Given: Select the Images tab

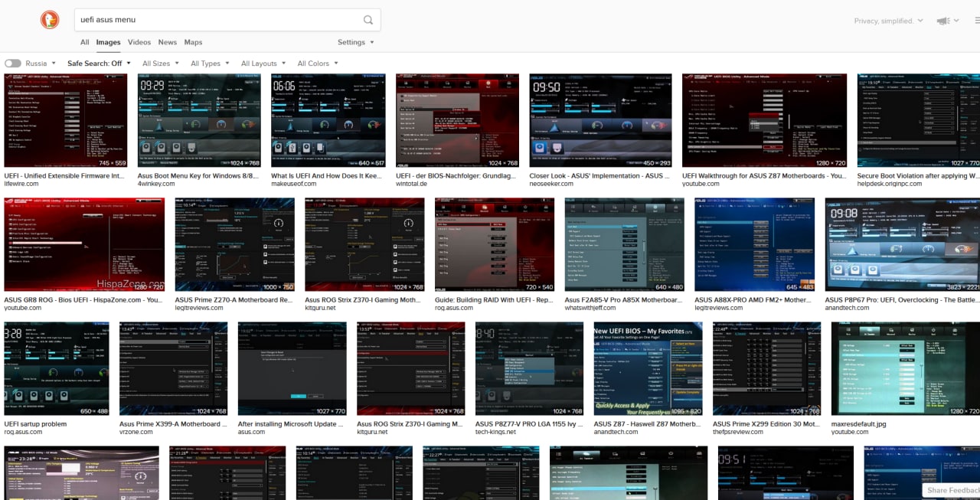Looking at the screenshot, I should coord(108,42).
